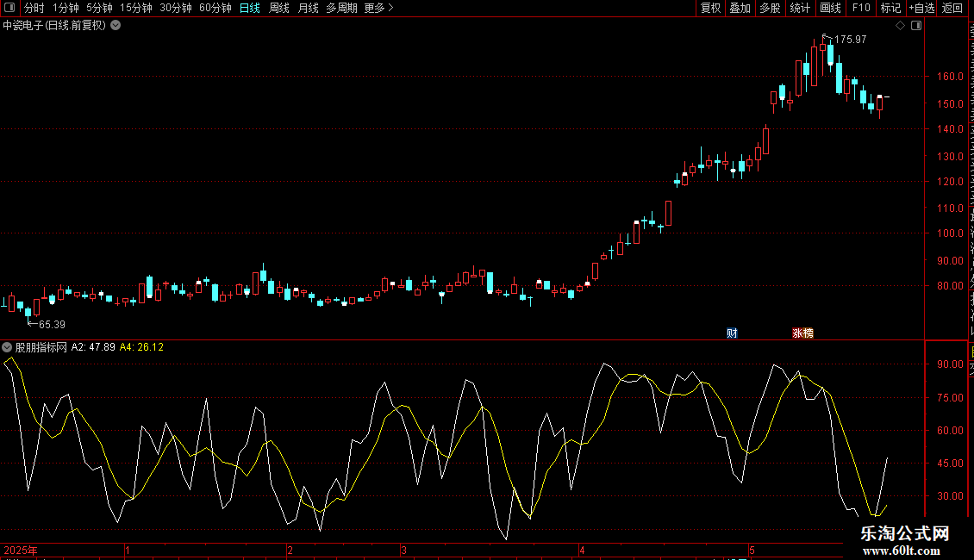Select the 15分钟 period tab
974x560 pixels.
point(136,8)
